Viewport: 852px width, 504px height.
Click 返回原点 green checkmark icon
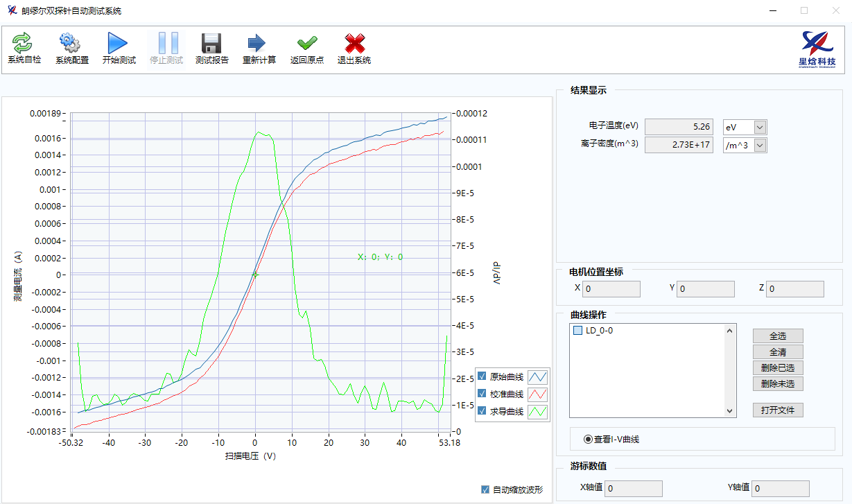pyautogui.click(x=306, y=44)
